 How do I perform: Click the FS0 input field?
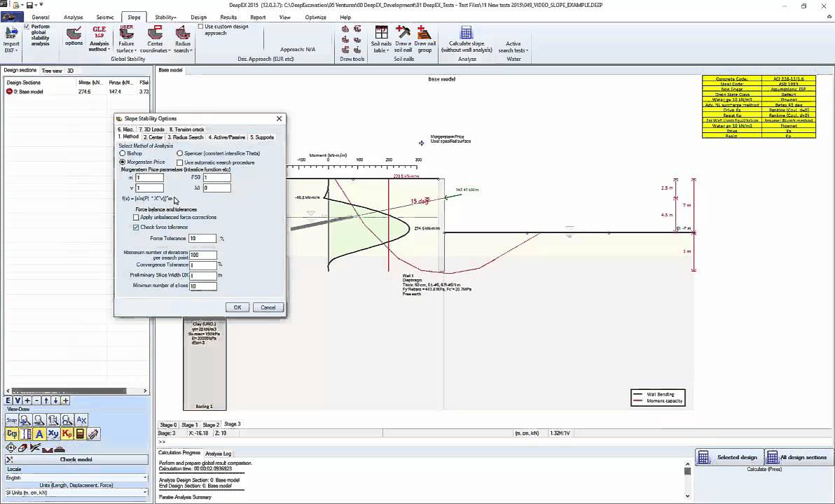pos(216,177)
